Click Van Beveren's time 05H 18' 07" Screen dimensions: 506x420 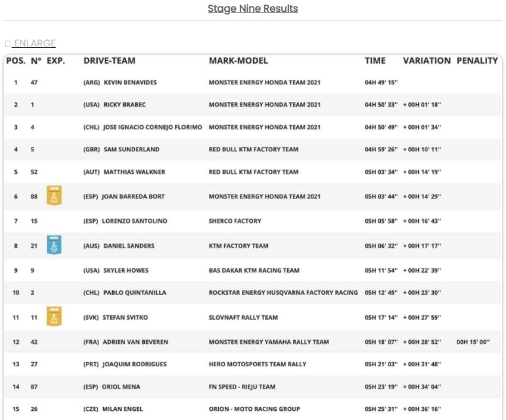pyautogui.click(x=381, y=342)
